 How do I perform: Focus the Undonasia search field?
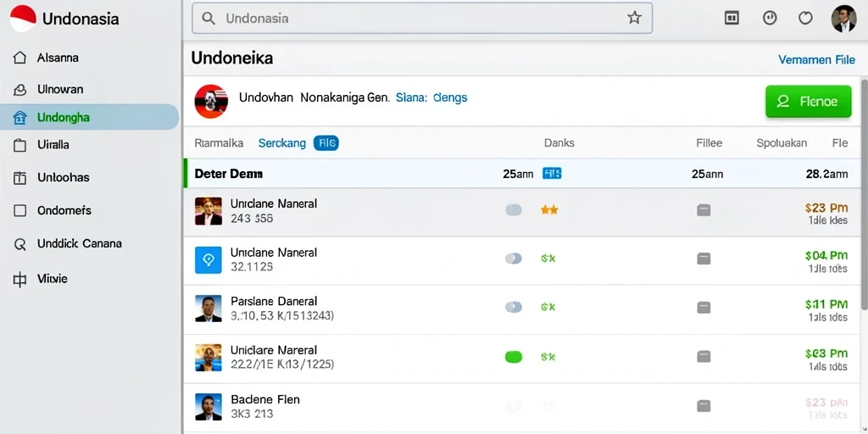tap(422, 19)
